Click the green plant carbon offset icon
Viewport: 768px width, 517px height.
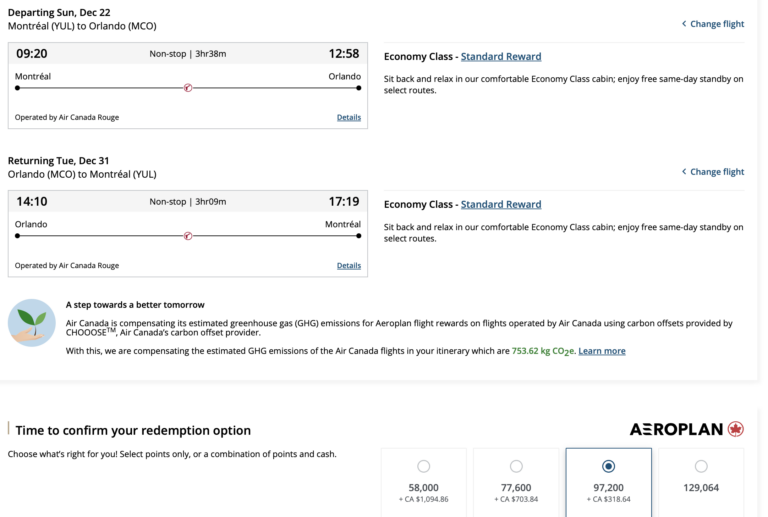[32, 322]
